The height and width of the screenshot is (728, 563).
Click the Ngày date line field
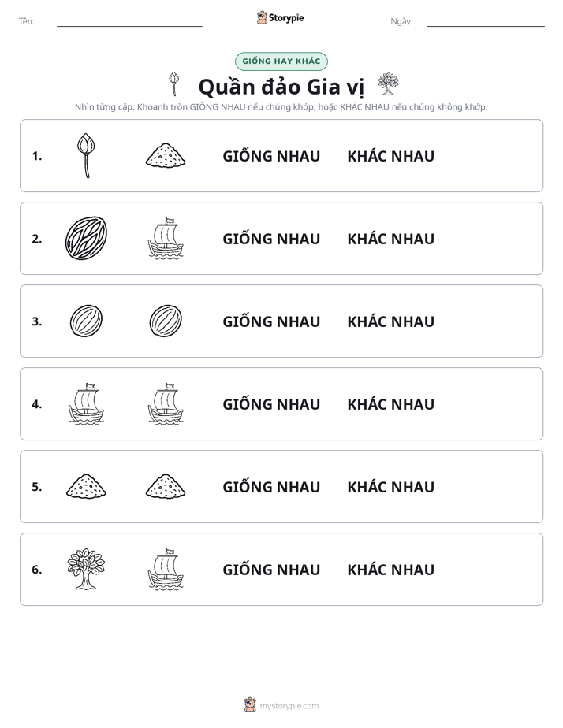pos(486,21)
